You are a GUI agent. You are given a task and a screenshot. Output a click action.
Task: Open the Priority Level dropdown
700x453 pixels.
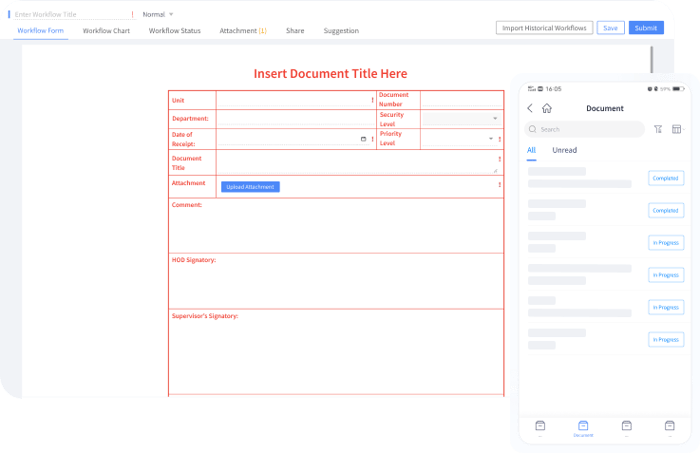(458, 139)
